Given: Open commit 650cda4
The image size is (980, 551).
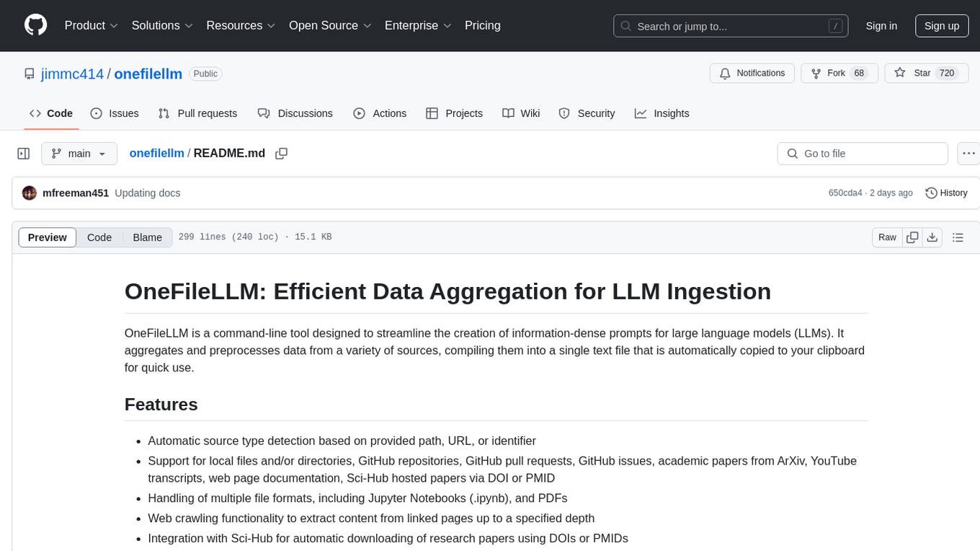Looking at the screenshot, I should click(x=845, y=193).
